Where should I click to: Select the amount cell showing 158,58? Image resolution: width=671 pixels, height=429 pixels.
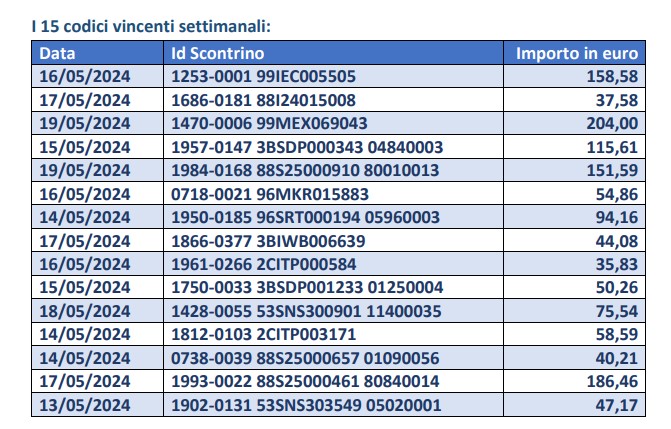point(574,76)
